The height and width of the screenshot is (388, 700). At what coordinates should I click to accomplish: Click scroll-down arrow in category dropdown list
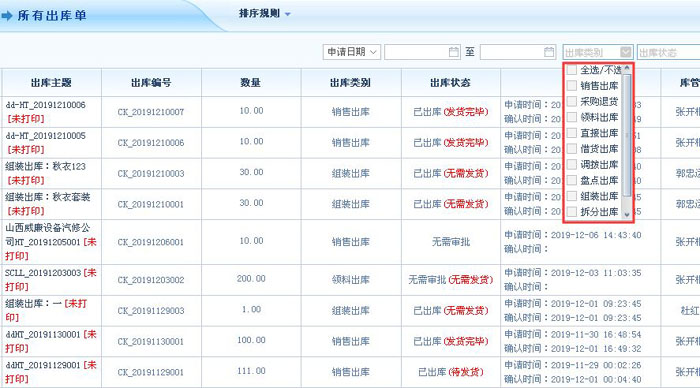(627, 215)
